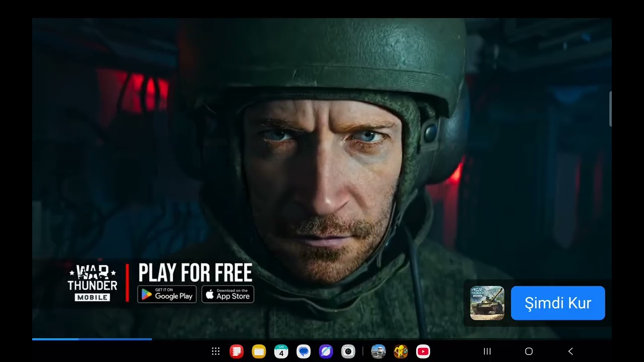Screen dimensions: 644x362
Task: Open the purple Samsung Internet browser
Action: [x=326, y=351]
